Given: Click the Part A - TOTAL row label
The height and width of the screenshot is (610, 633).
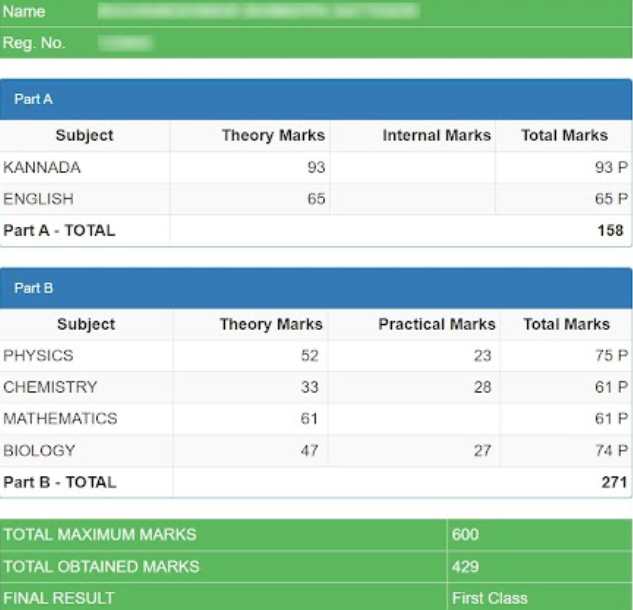Looking at the screenshot, I should [x=59, y=231].
